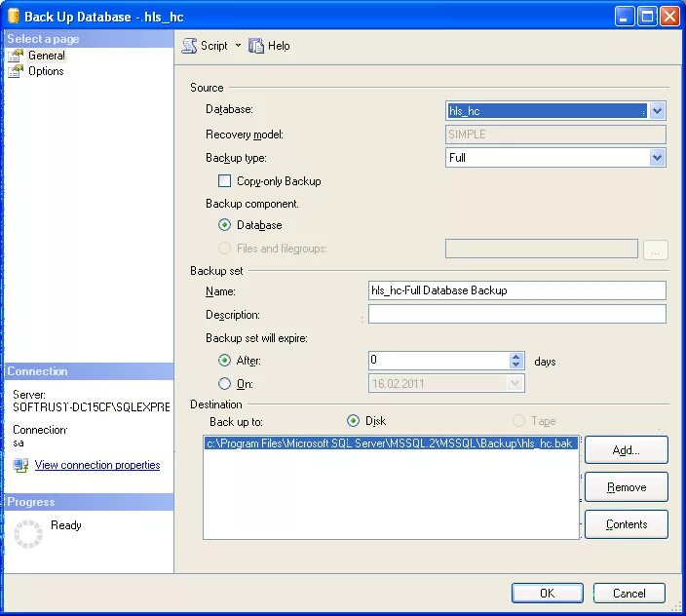Click the Ready progress status text

click(x=66, y=525)
